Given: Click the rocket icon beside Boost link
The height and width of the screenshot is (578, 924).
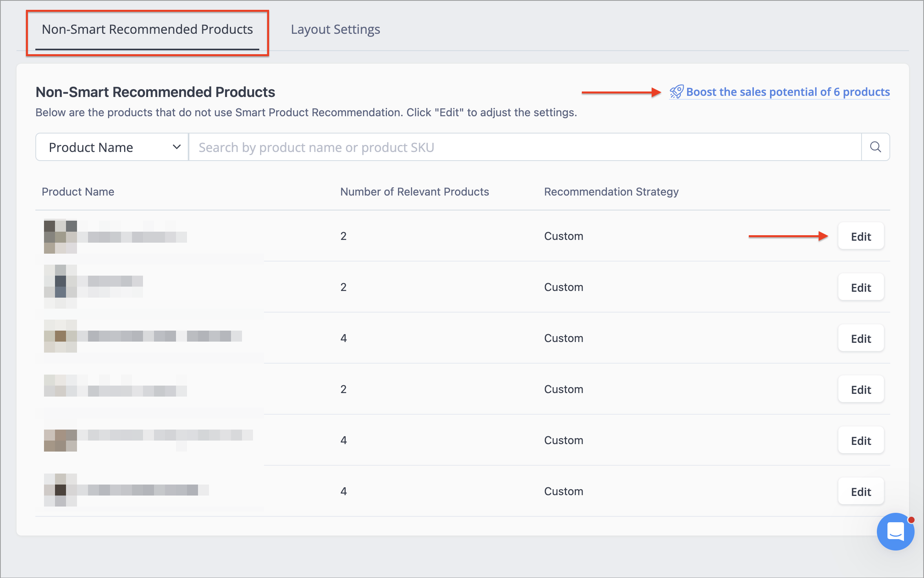Looking at the screenshot, I should coord(676,91).
